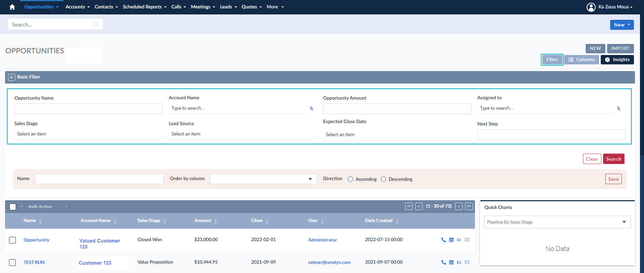Screen dimensions: 644x273
Task: Log a call for TEST RUN row
Action: coord(443,262)
